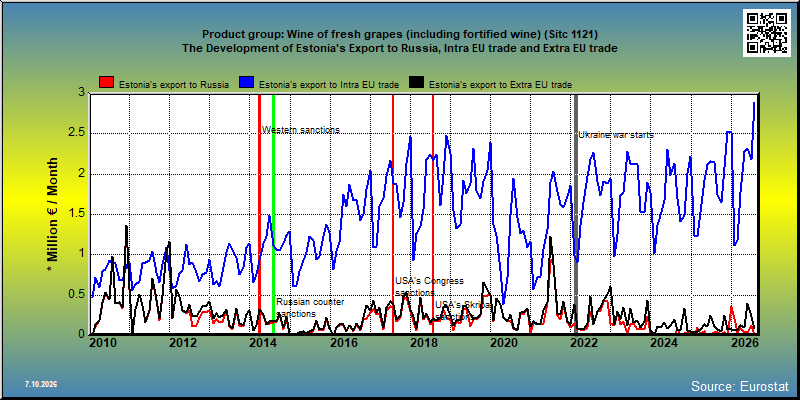Image resolution: width=800 pixels, height=400 pixels.
Task: Select "Estonia's export to Russia" legend label
Action: tap(173, 85)
